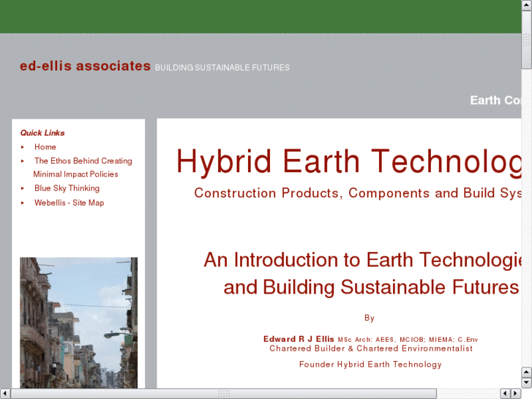Click the street buildings photo in sidebar
The height and width of the screenshot is (399, 532).
click(79, 323)
